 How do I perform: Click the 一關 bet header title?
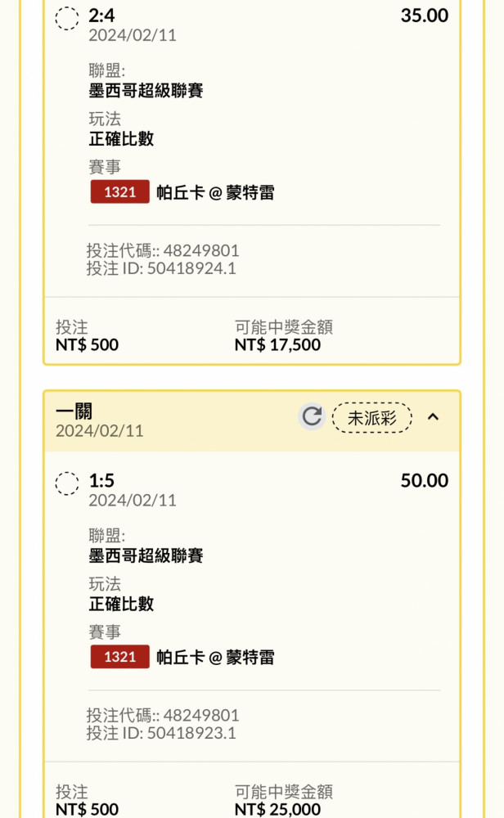click(74, 411)
